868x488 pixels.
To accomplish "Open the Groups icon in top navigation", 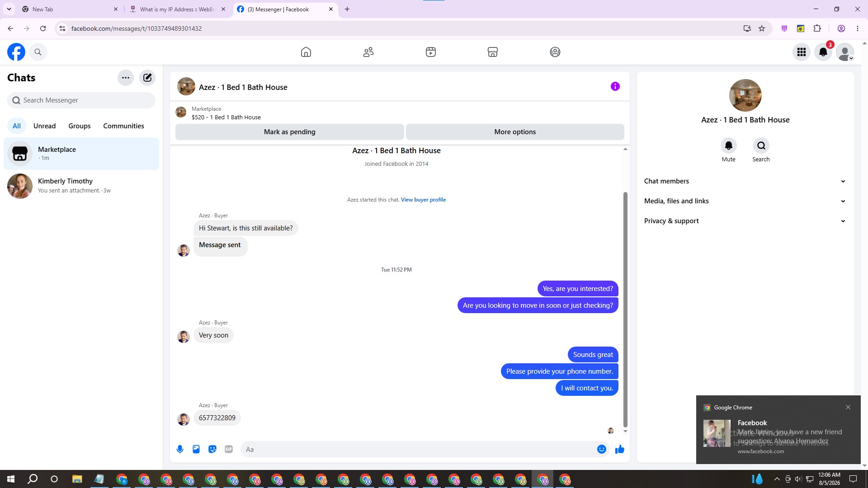I will click(555, 52).
